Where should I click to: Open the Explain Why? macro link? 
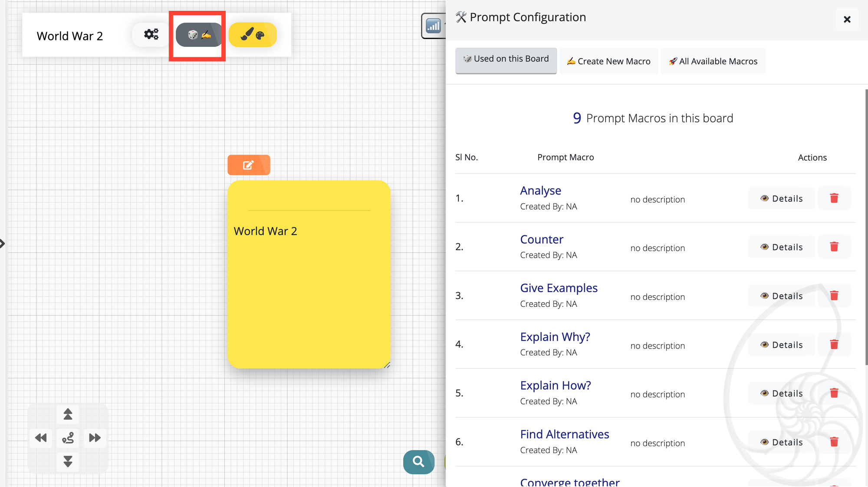tap(555, 337)
